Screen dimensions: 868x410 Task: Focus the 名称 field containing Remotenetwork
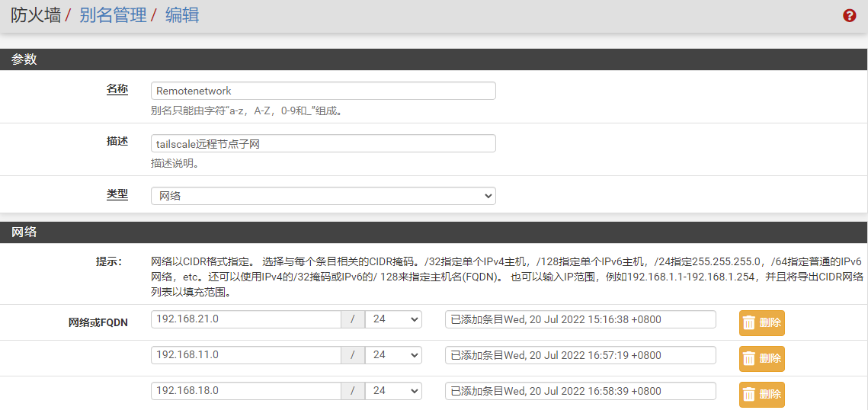(x=323, y=91)
